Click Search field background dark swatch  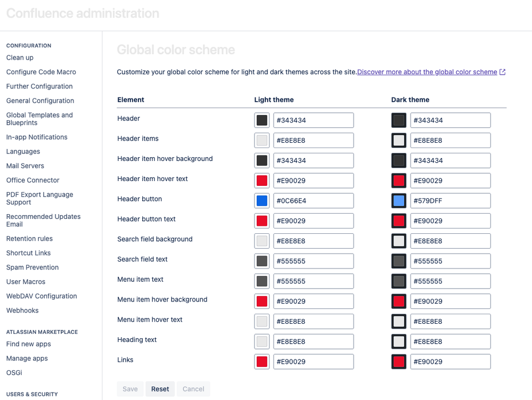coord(399,241)
